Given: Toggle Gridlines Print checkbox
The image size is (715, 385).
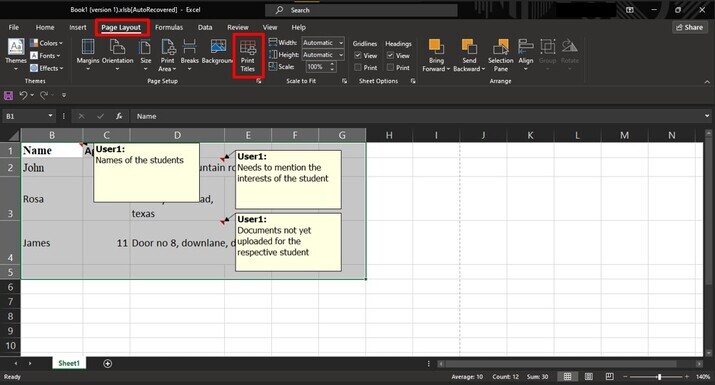Looking at the screenshot, I should (358, 68).
